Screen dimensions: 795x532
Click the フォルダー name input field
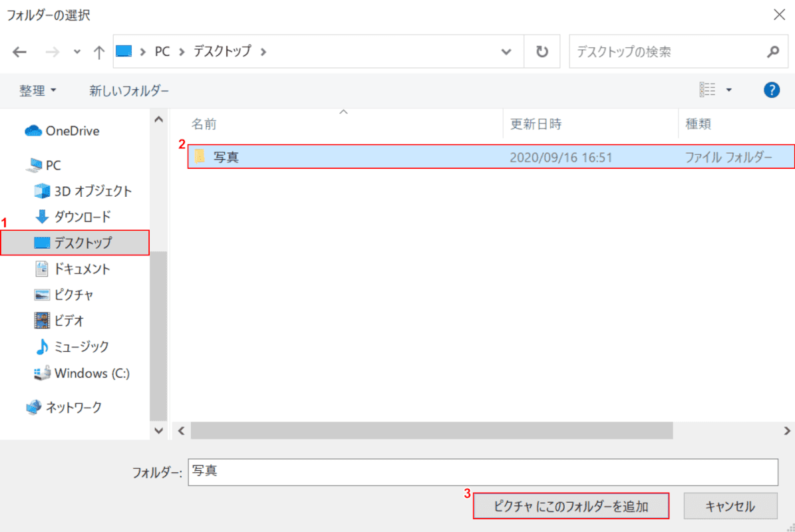pyautogui.click(x=483, y=471)
